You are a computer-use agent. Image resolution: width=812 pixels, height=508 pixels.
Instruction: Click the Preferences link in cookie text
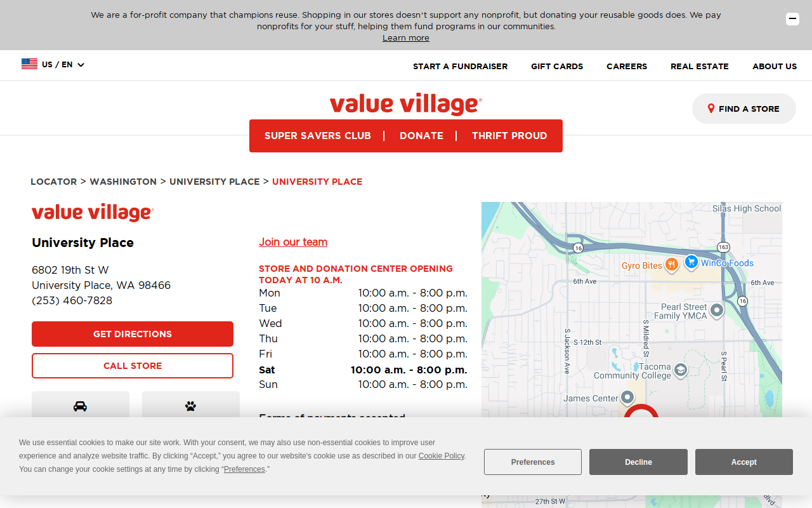[244, 469]
